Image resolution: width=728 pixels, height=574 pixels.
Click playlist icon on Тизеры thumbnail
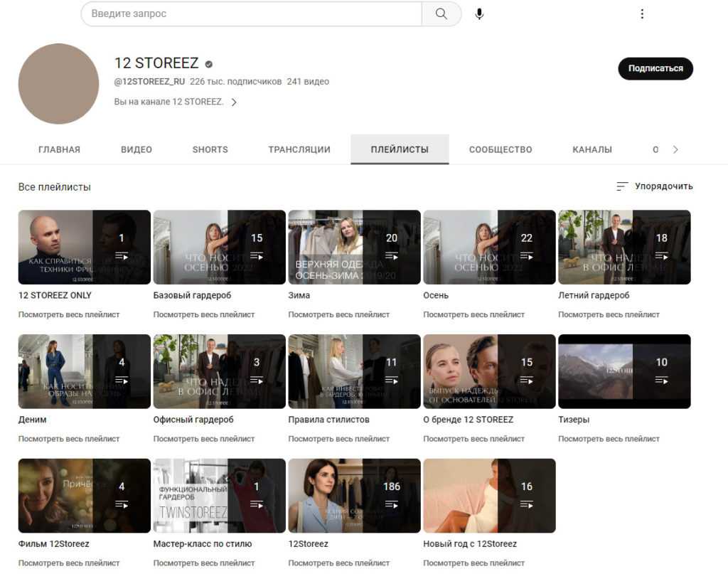tap(661, 381)
